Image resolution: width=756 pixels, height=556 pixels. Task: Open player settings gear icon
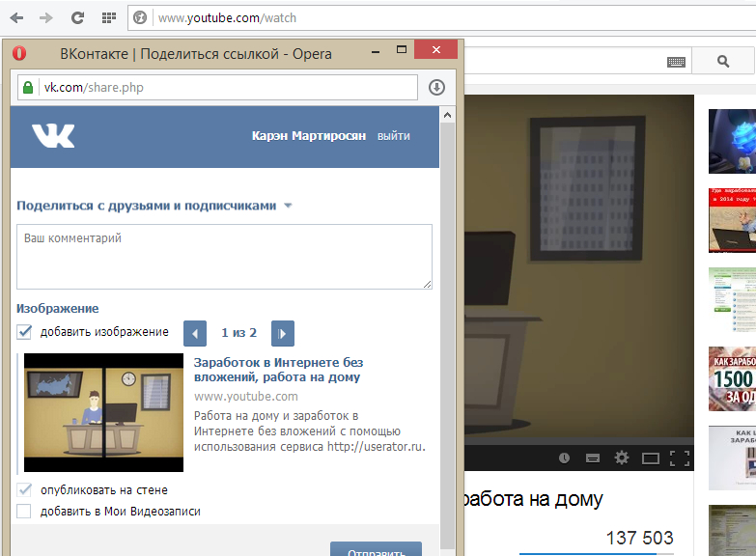click(622, 458)
